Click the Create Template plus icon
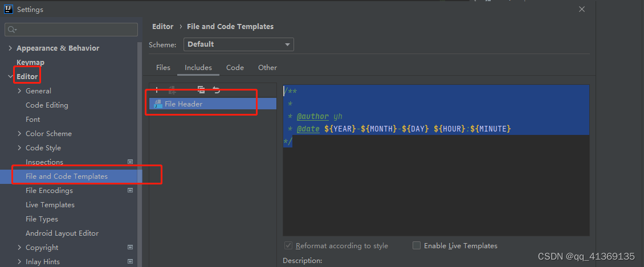 [157, 90]
